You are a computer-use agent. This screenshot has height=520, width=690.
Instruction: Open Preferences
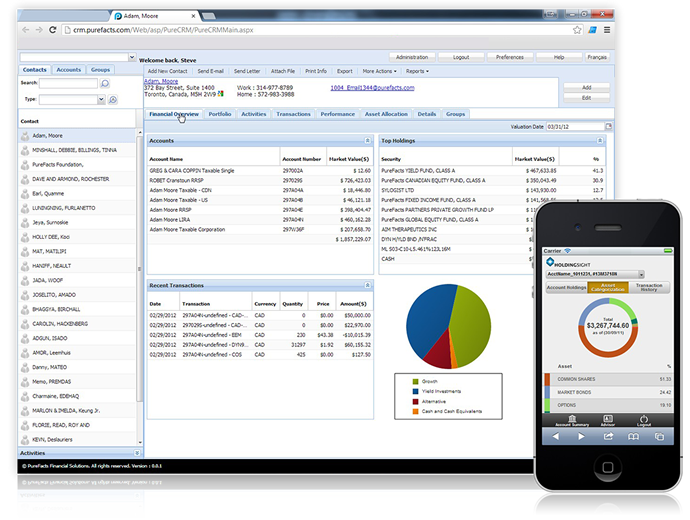510,57
